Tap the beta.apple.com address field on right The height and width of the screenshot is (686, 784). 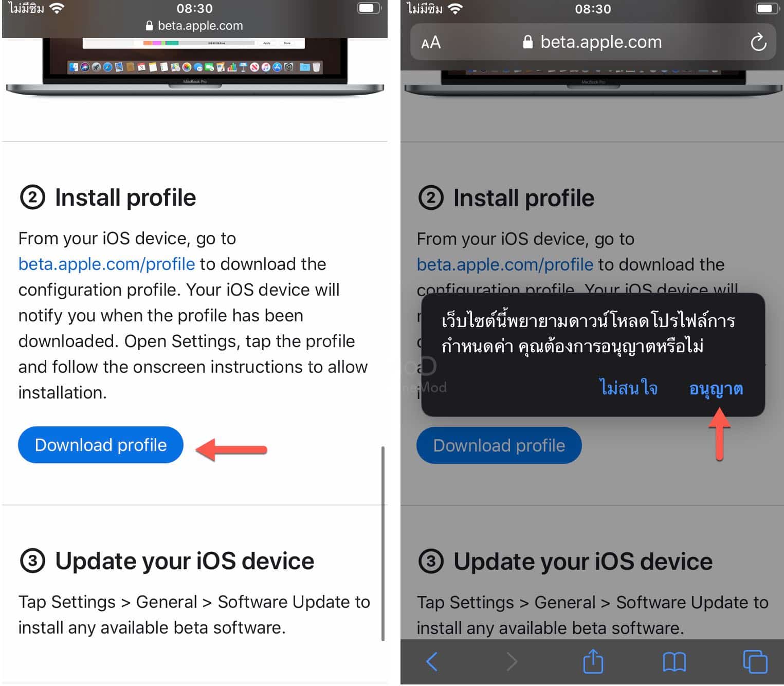(593, 42)
